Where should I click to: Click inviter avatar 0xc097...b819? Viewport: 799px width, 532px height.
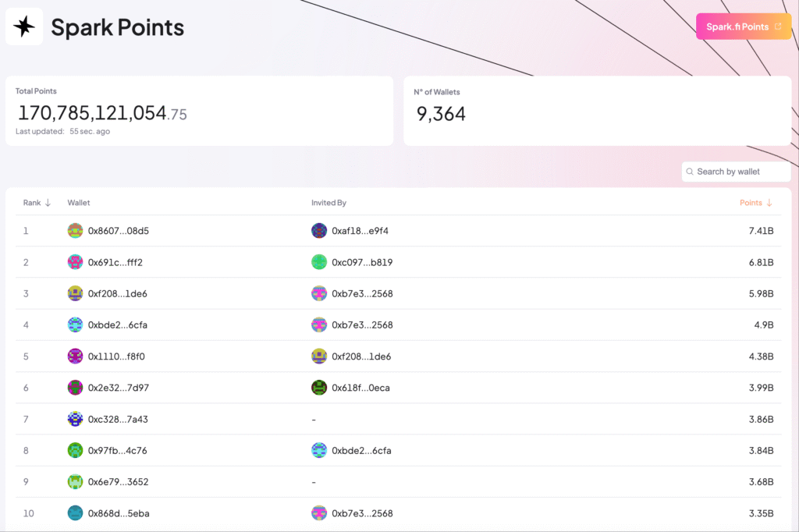point(319,262)
